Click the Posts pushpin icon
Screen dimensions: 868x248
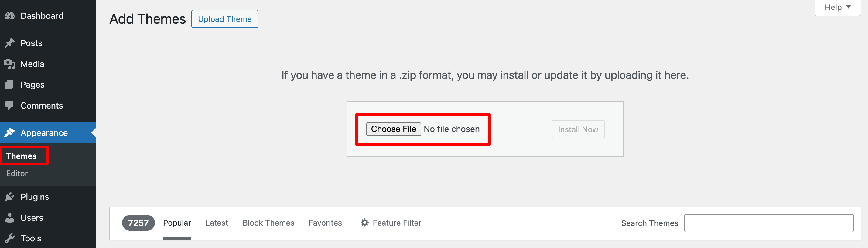tap(10, 43)
